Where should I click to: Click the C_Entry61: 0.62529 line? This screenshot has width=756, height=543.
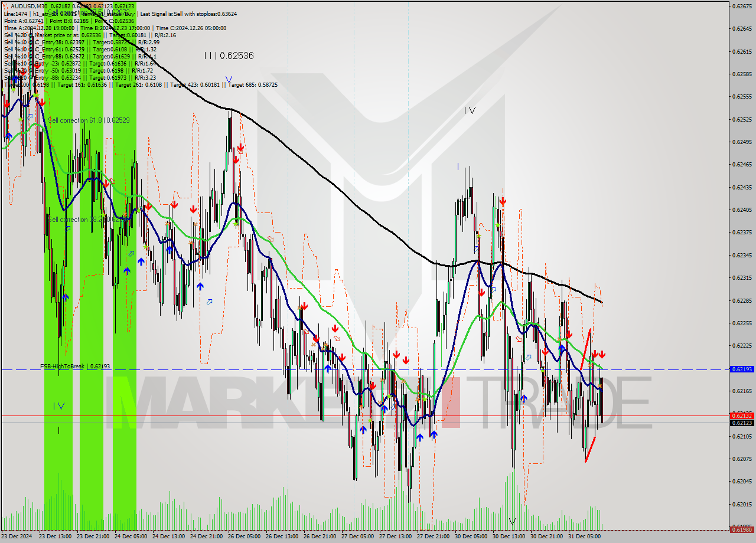(x=80, y=49)
